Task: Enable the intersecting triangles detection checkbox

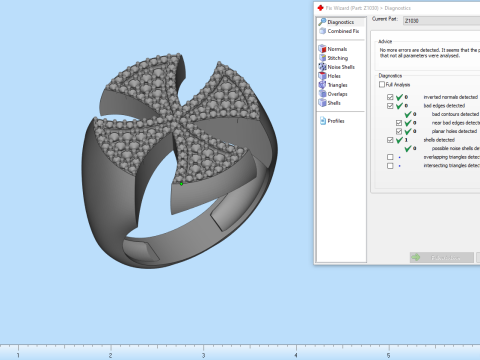Action: 390,166
